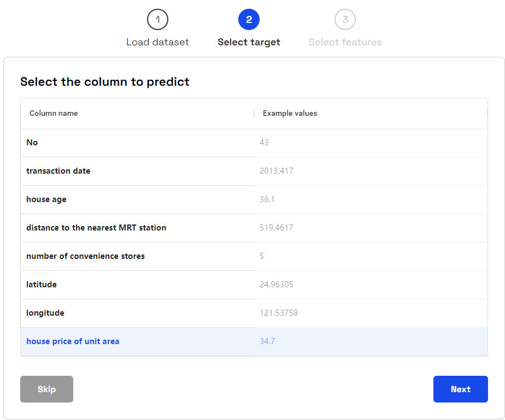This screenshot has height=420, width=505.
Task: Select house price of unit area row
Action: 254,342
